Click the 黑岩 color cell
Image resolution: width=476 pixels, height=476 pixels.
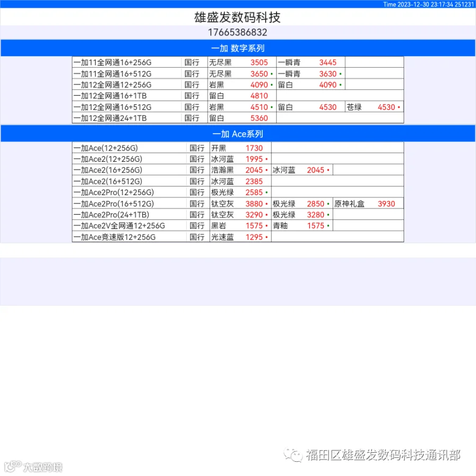click(x=218, y=225)
